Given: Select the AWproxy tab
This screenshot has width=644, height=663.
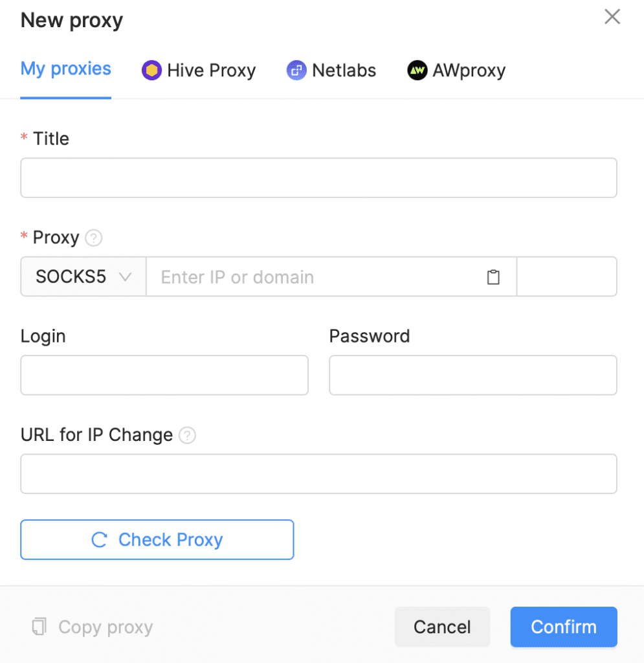Looking at the screenshot, I should click(x=456, y=70).
